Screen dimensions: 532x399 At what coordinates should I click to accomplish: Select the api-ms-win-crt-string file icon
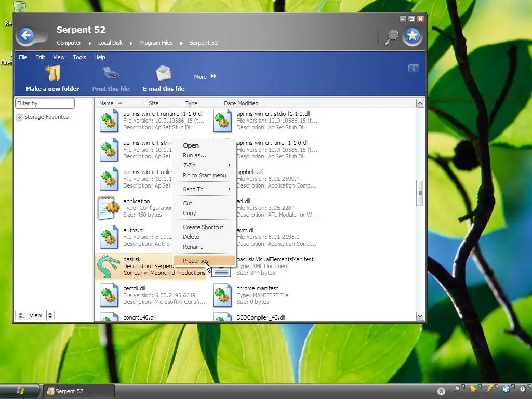109,150
